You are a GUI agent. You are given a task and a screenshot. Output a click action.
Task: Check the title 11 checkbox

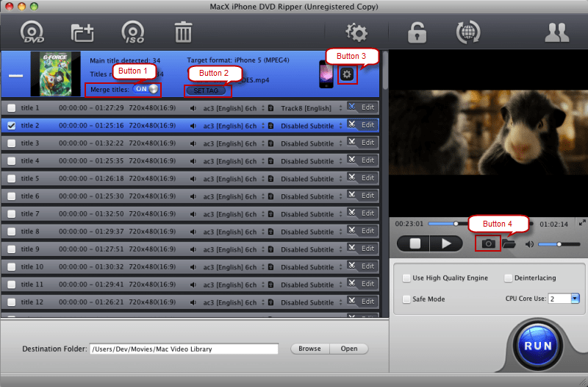point(12,285)
